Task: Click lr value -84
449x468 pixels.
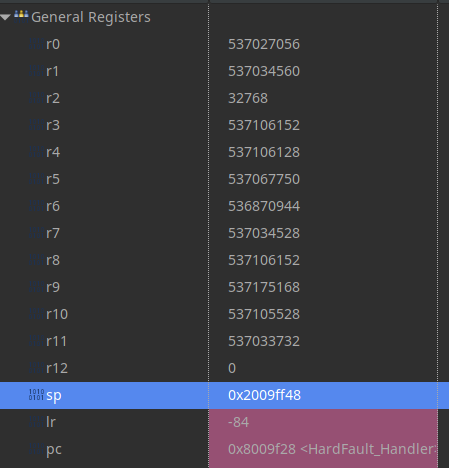Action: coord(239,422)
